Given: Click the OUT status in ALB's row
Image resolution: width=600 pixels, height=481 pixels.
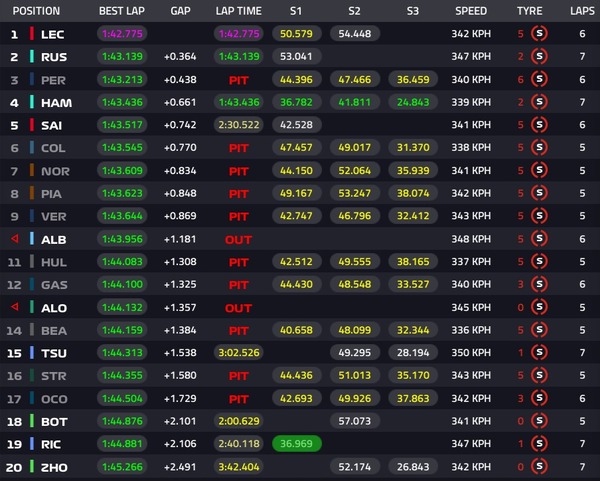Looking at the screenshot, I should 238,239.
